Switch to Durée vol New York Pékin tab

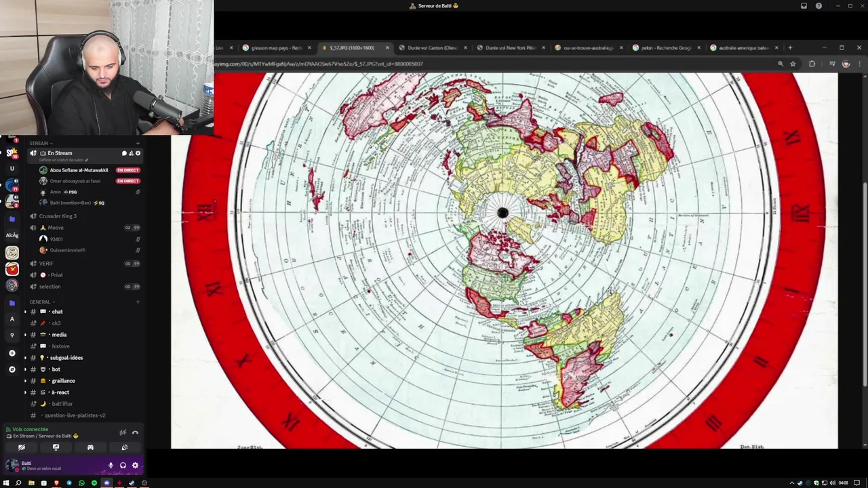point(511,48)
